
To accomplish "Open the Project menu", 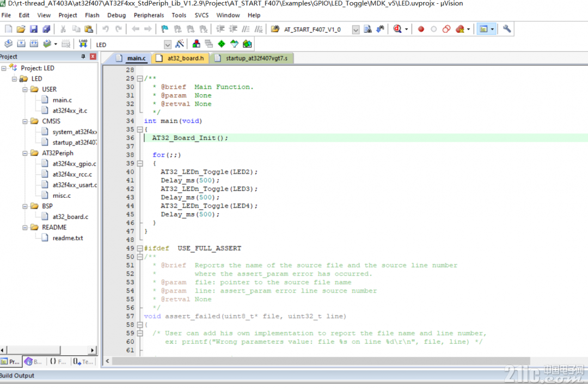I will [68, 15].
